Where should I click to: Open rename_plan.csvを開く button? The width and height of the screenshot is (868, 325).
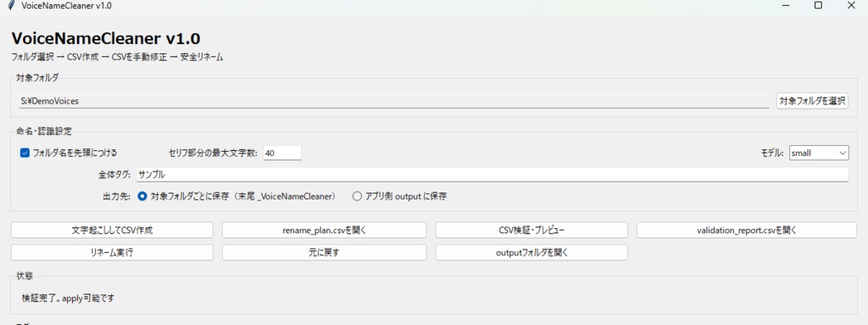[325, 230]
